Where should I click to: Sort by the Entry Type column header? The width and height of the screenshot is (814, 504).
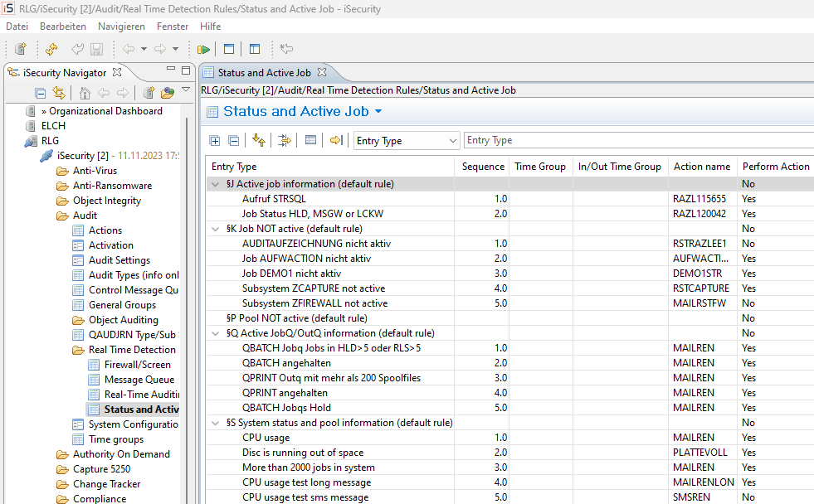click(x=330, y=167)
